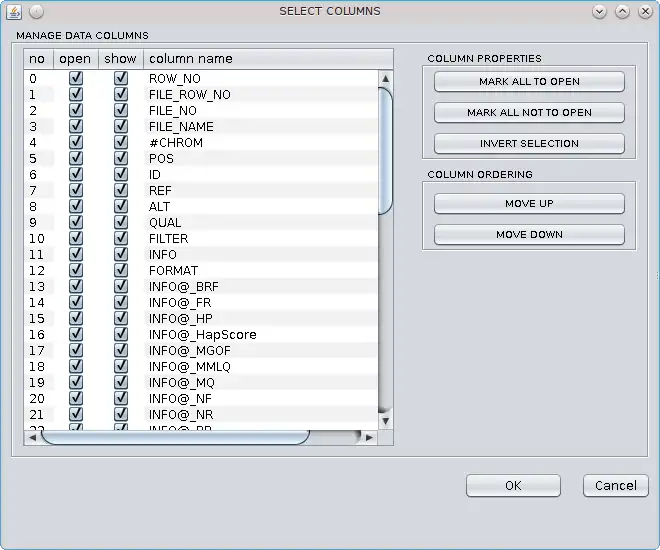Disable the open checkbox for INFO@_HapScore
This screenshot has height=550, width=660.
pos(76,334)
